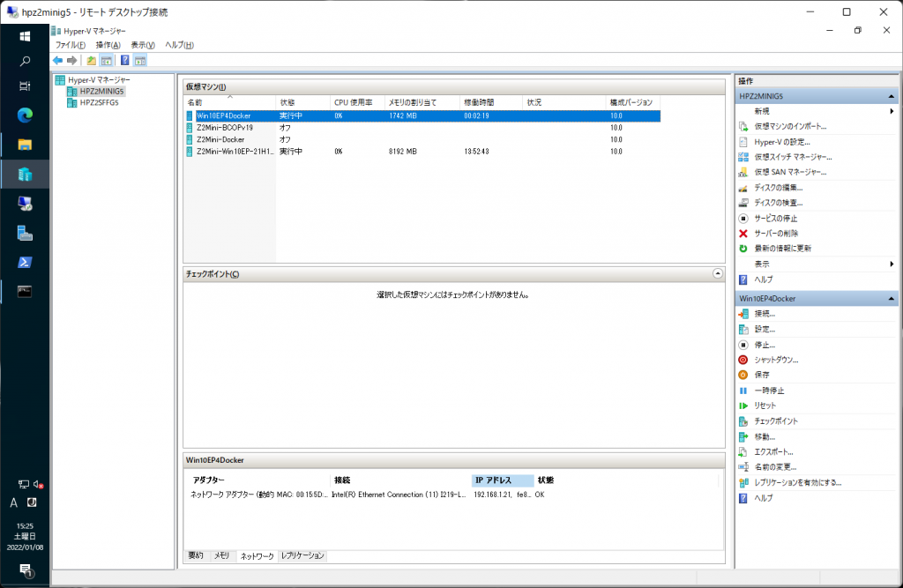Expand 新規 submenu arrow
The width and height of the screenshot is (903, 588).
(892, 111)
